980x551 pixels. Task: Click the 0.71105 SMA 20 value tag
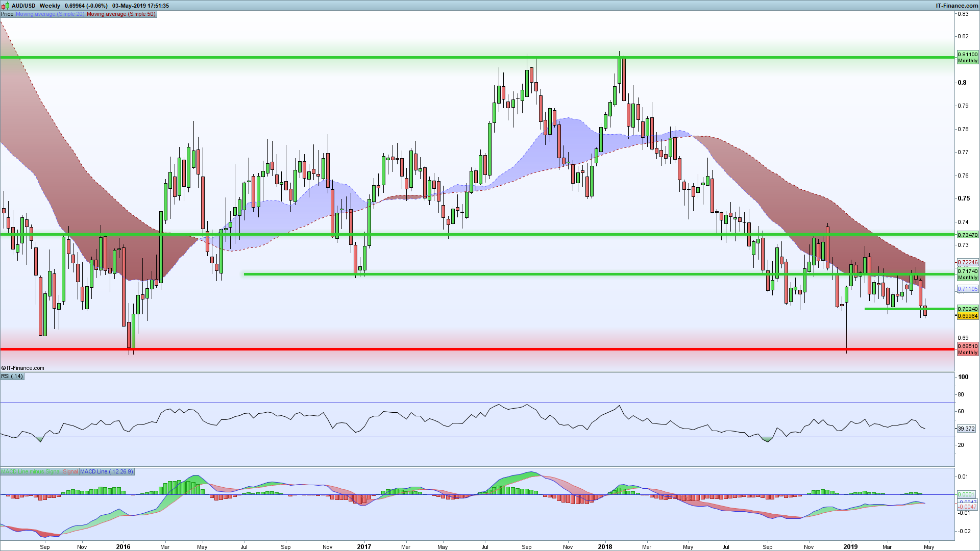[x=967, y=289]
